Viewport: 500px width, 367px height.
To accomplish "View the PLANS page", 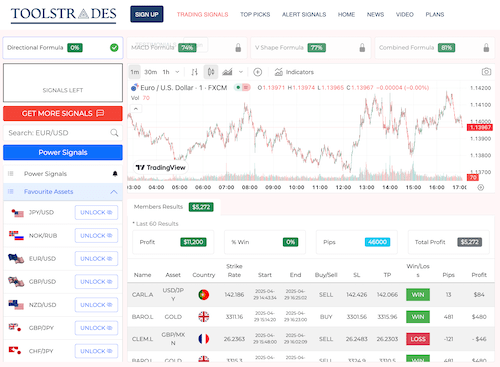I will [x=435, y=15].
